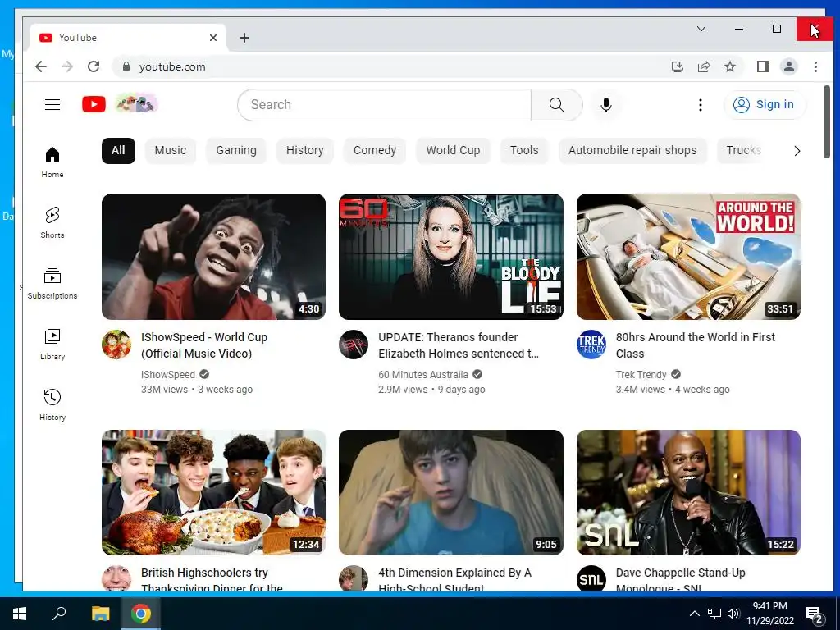Click the magnifier search button
Screen dimensions: 840x630
coord(557,105)
